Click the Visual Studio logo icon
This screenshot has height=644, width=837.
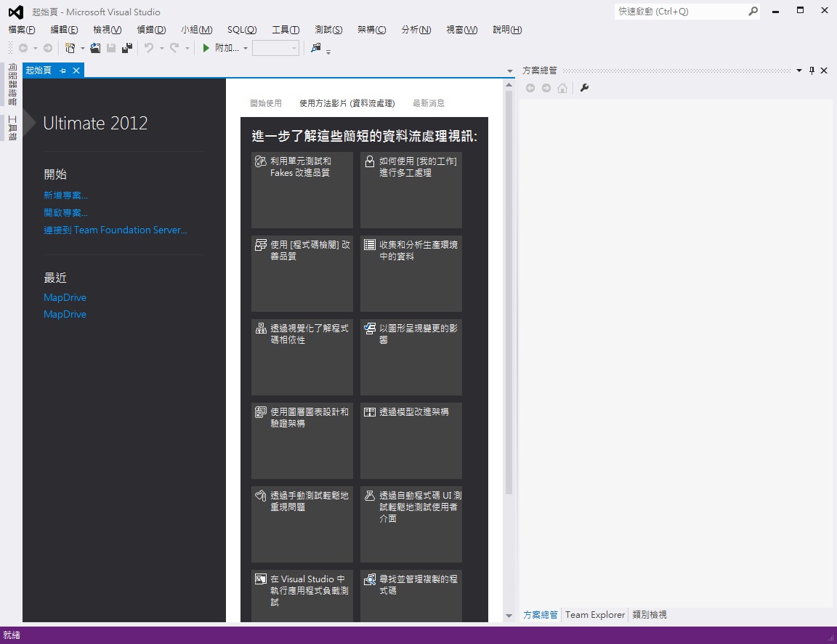pyautogui.click(x=16, y=12)
